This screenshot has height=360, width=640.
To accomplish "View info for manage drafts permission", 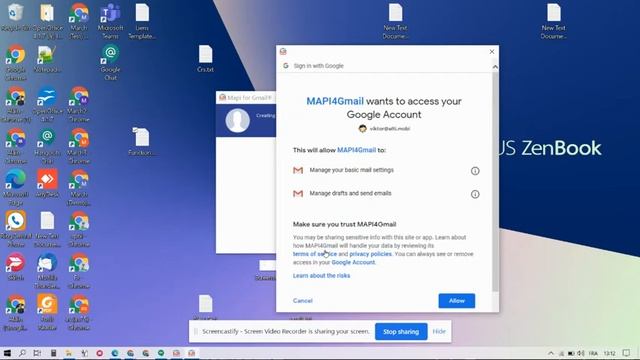I will [475, 194].
